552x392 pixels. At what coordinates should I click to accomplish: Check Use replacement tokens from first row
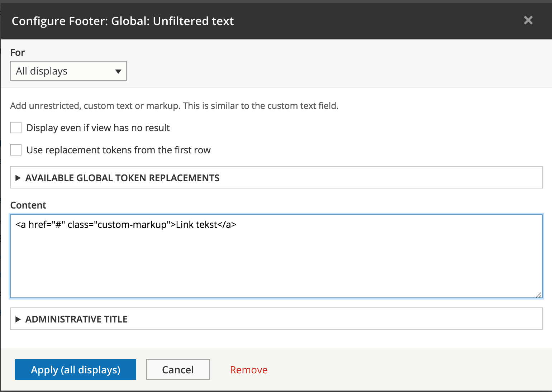click(16, 150)
